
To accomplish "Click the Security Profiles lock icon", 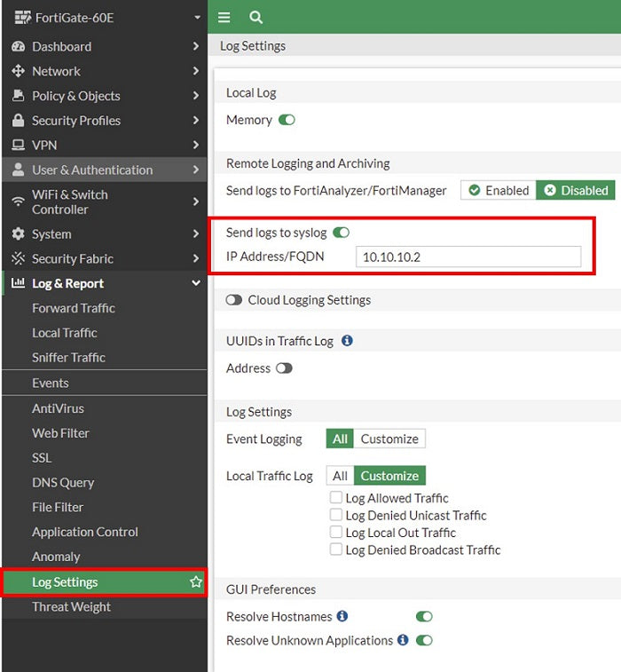I will pyautogui.click(x=18, y=120).
